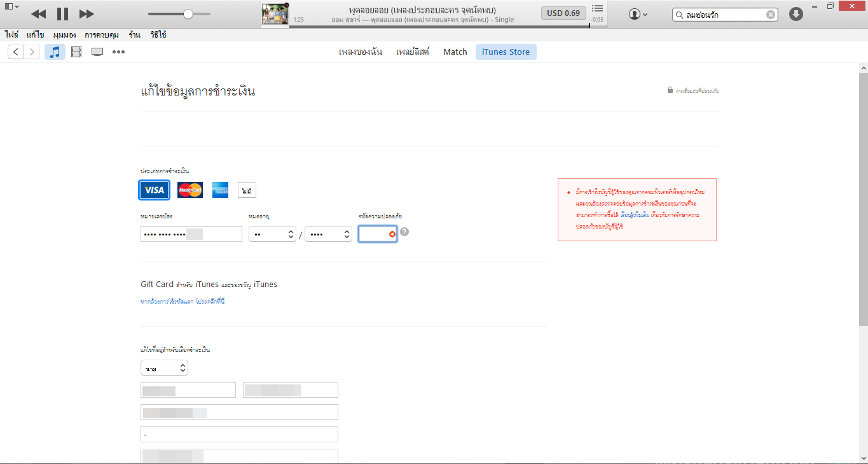The height and width of the screenshot is (464, 868).
Task: Go forward with the right chevron
Action: [32, 52]
